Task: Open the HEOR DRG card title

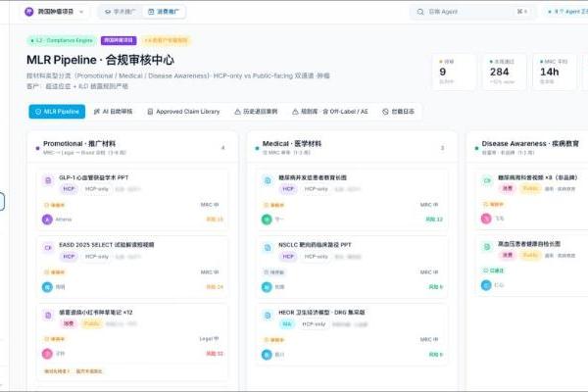Action: coord(321,313)
